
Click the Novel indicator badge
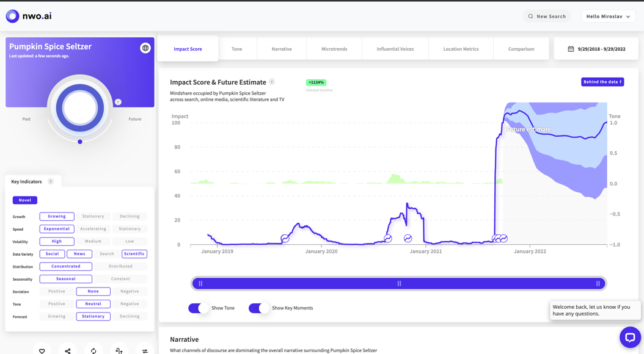(x=24, y=200)
